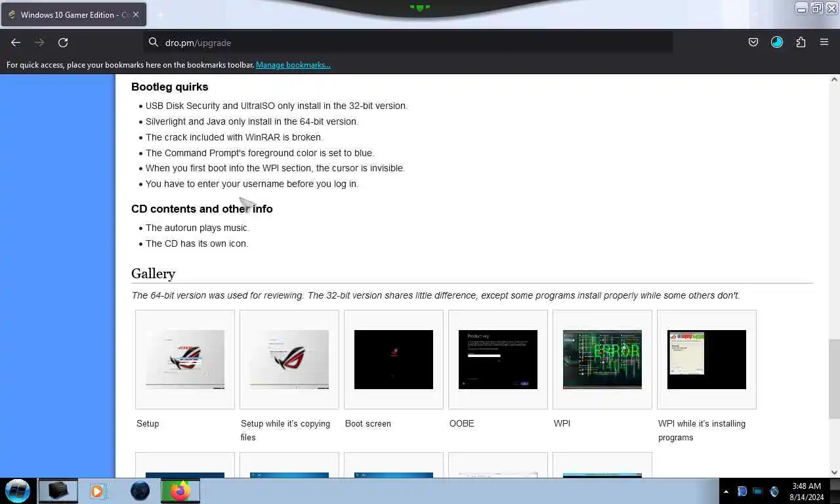Screen dimensions: 840x504
Task: Click the Setup caption text
Action: point(148,423)
